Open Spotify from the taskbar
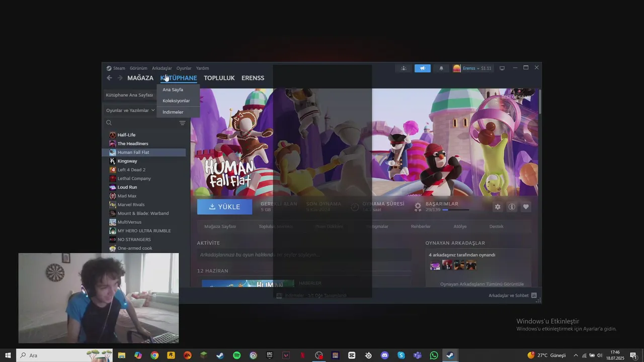 pyautogui.click(x=236, y=355)
